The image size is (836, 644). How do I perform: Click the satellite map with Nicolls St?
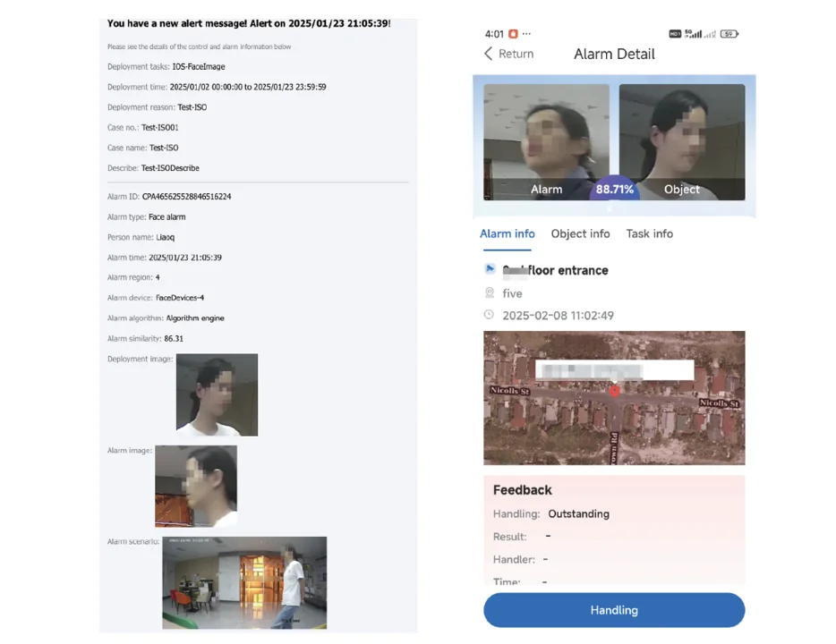(614, 398)
